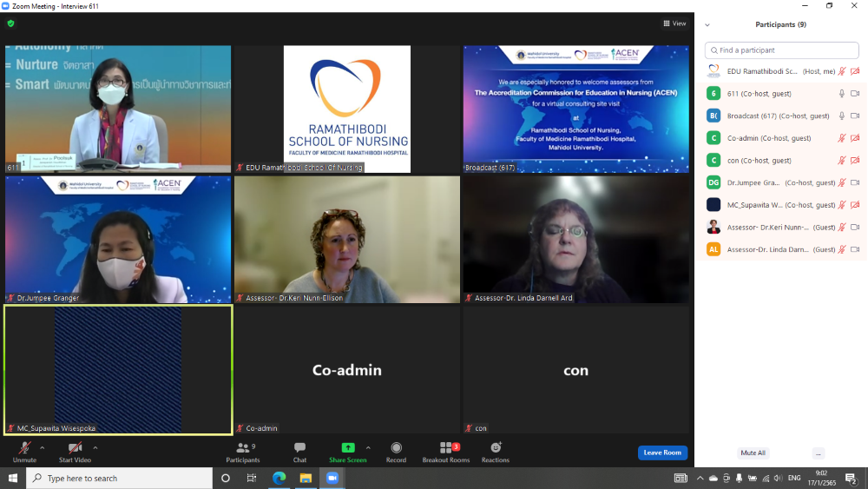The image size is (868, 489).
Task: Start recording with the Record icon
Action: tap(396, 448)
